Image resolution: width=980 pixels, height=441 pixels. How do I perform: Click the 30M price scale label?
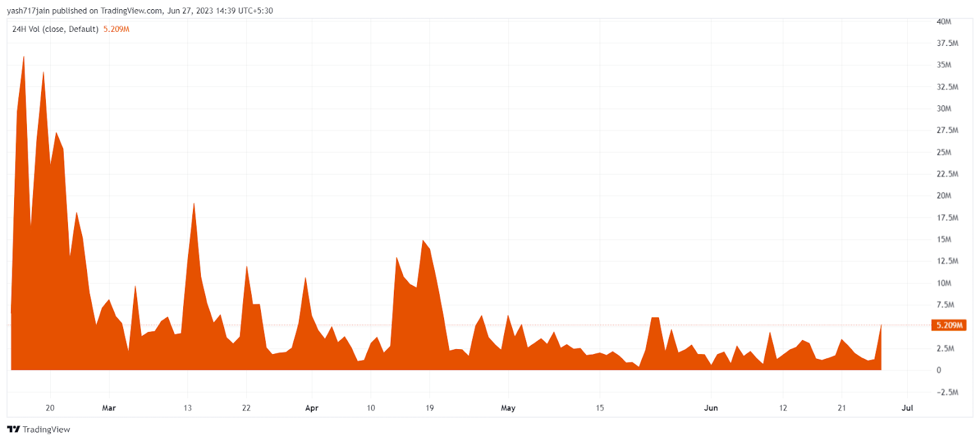click(x=944, y=108)
